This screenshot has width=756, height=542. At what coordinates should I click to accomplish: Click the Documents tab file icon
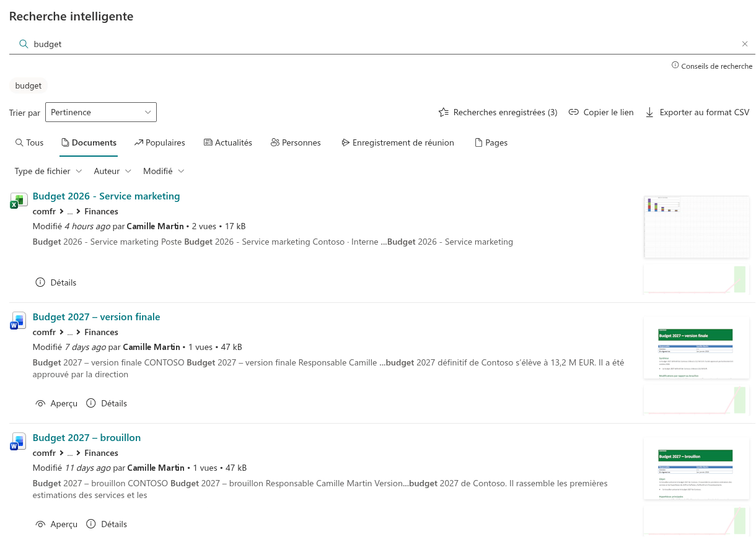65,142
